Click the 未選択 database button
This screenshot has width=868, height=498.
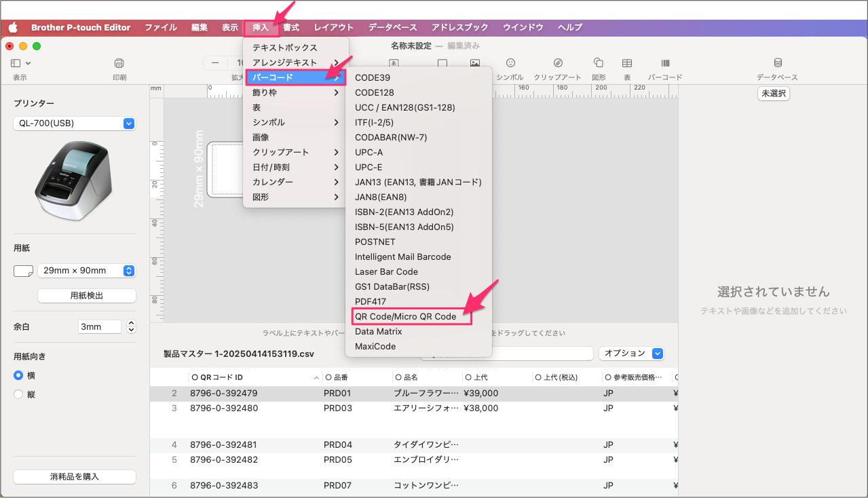[774, 94]
